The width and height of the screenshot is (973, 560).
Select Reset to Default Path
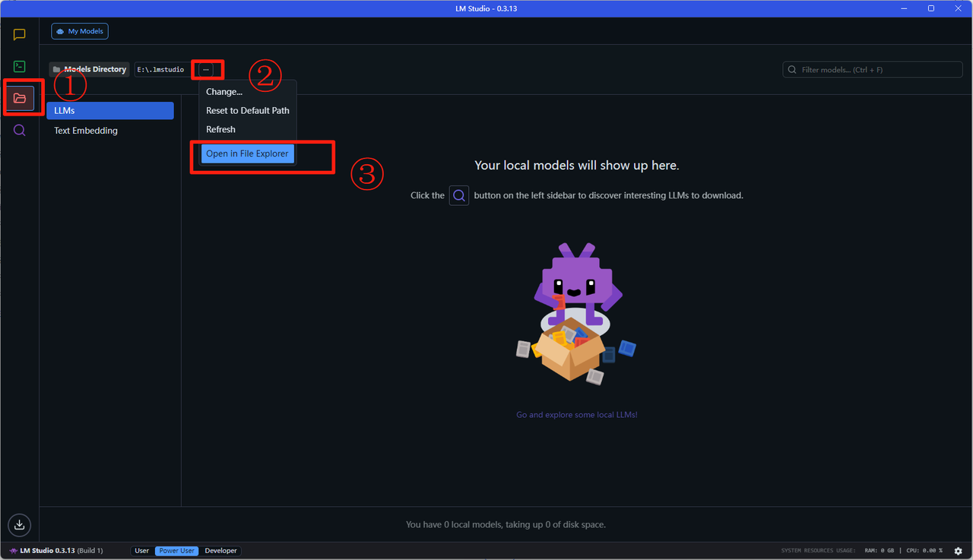[247, 110]
